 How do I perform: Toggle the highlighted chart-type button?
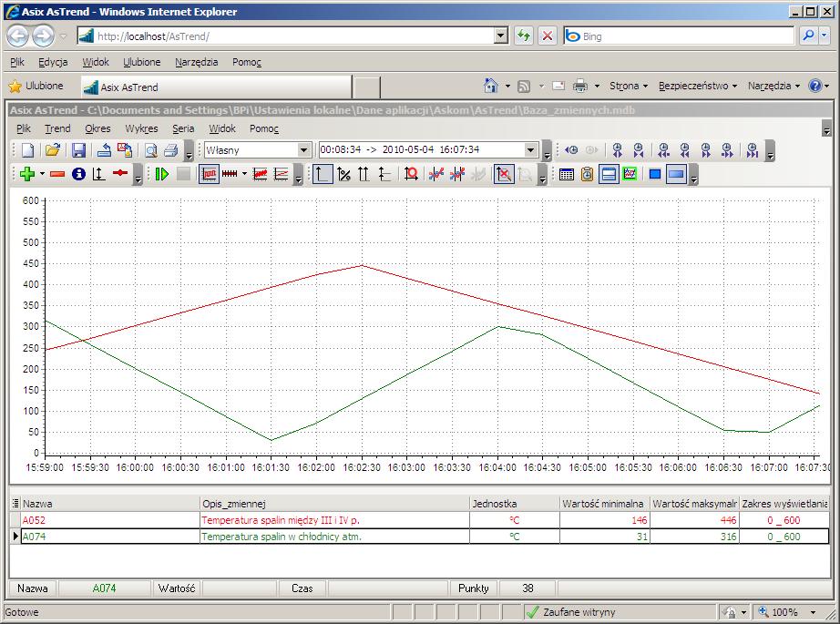pyautogui.click(x=209, y=174)
